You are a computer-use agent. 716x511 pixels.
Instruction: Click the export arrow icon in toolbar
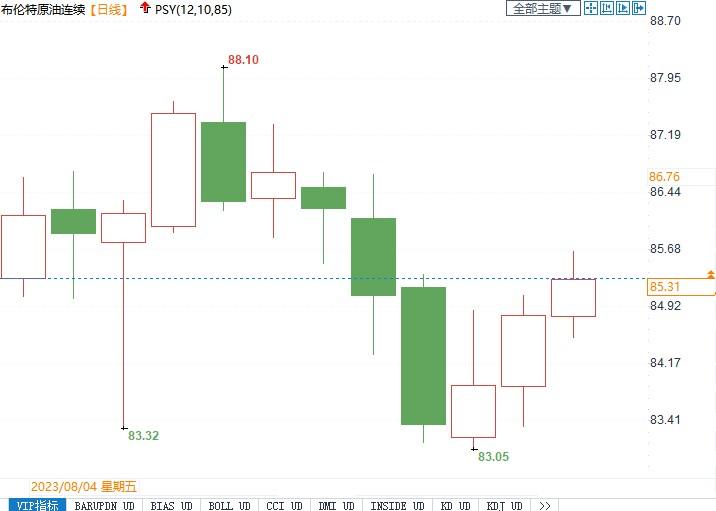639,8
